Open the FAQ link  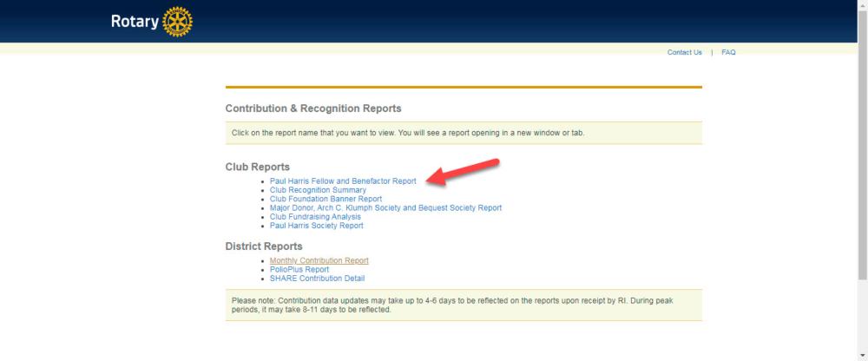click(x=728, y=53)
